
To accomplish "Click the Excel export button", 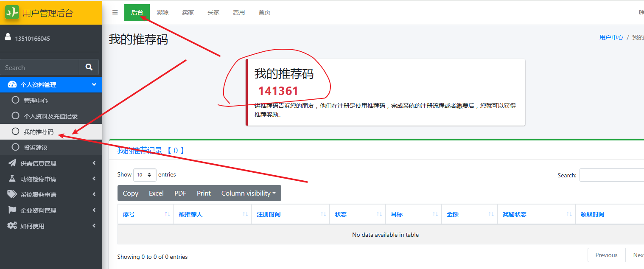I will (x=156, y=193).
